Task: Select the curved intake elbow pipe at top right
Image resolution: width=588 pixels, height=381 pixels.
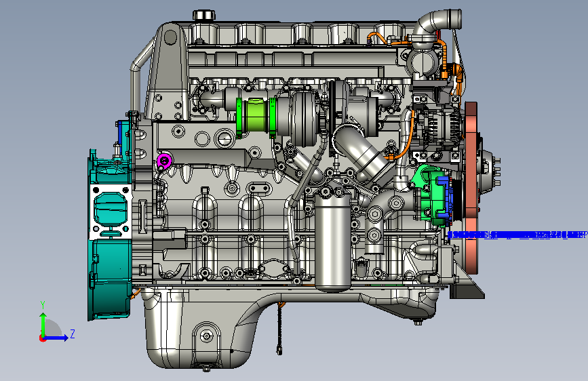Action: [437, 22]
